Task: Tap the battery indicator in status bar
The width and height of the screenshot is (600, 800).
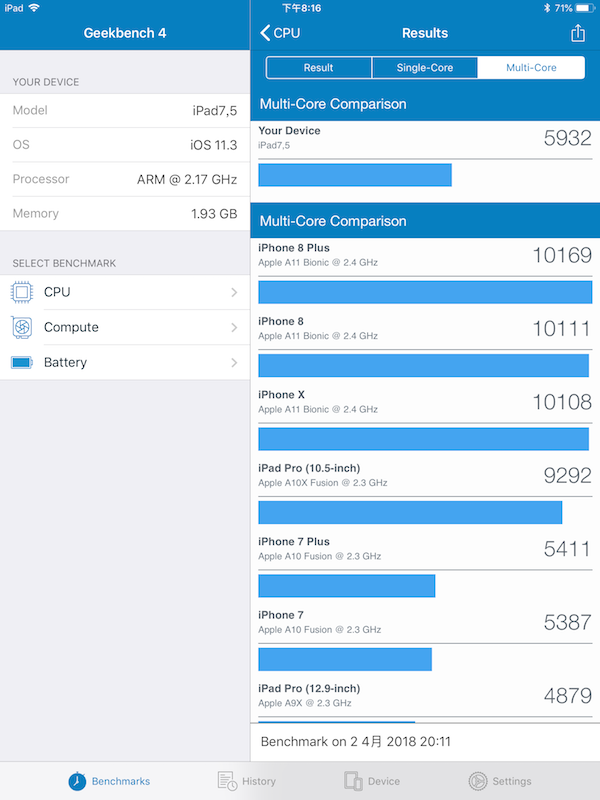Action: tap(585, 8)
